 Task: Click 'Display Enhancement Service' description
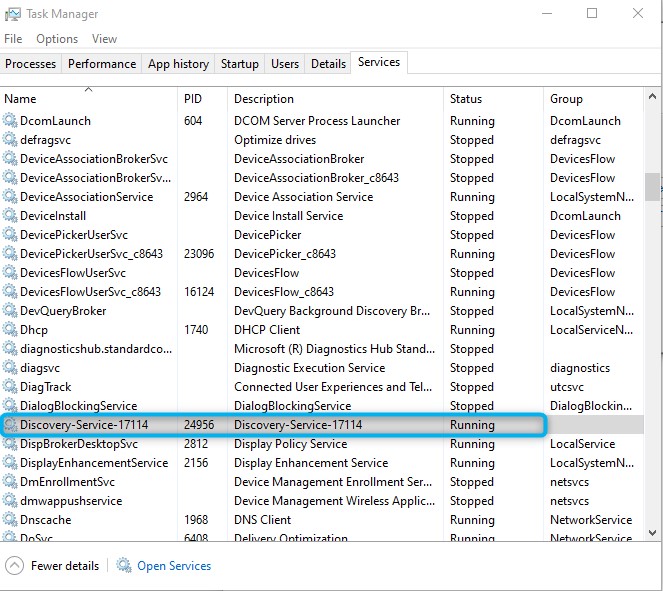pos(311,463)
